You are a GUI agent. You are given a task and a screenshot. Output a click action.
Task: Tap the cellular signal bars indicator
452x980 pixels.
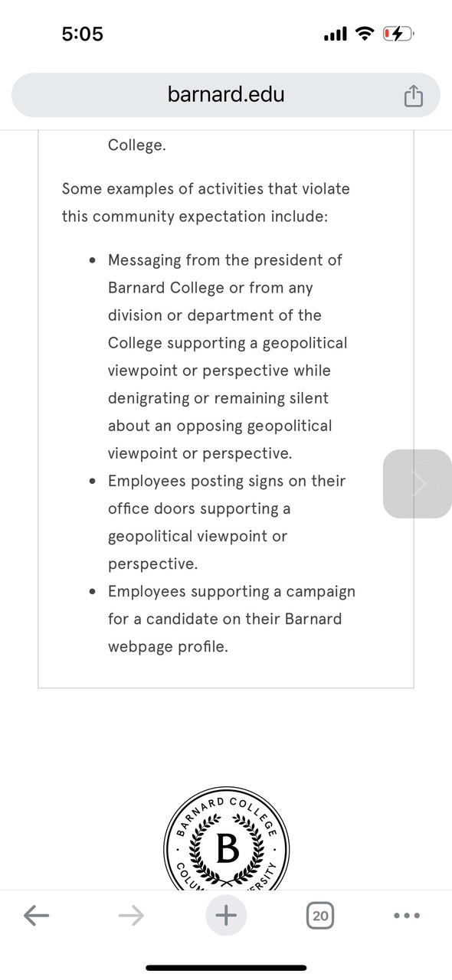click(x=336, y=34)
